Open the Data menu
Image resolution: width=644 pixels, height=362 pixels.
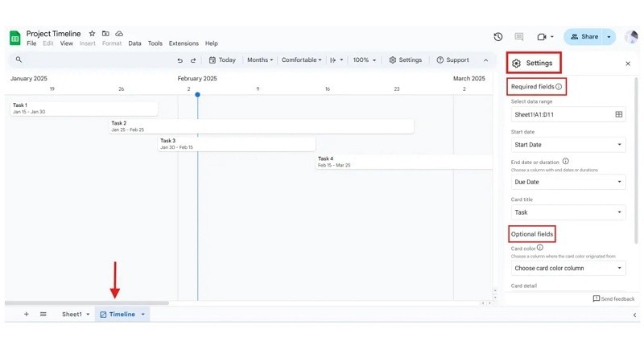click(x=134, y=43)
